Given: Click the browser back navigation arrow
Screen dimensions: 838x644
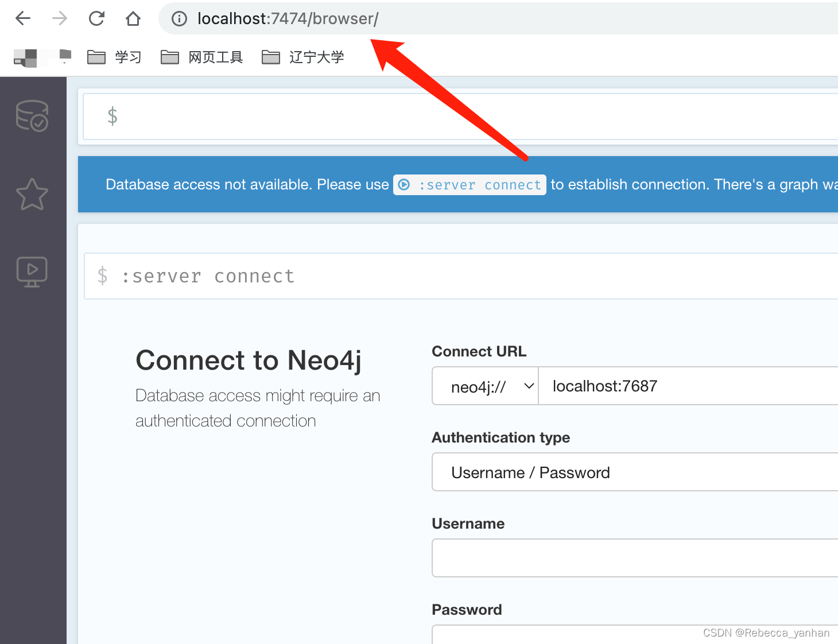Looking at the screenshot, I should point(22,18).
